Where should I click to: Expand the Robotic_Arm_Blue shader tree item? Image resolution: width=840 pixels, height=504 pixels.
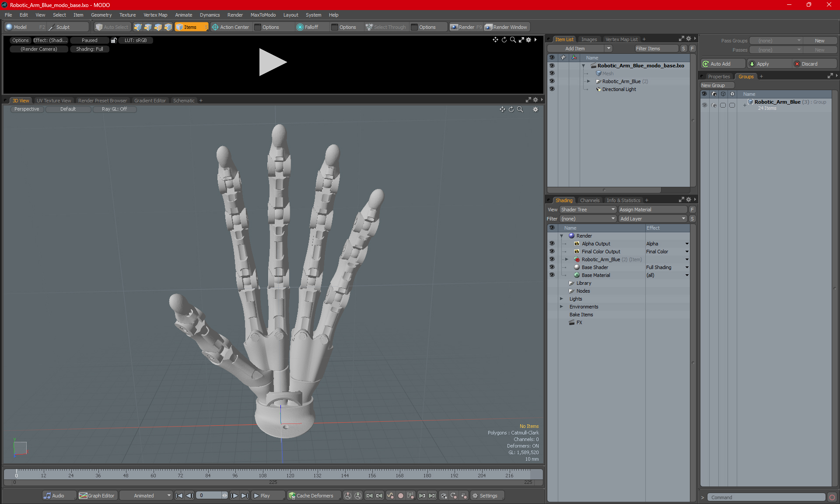567,259
